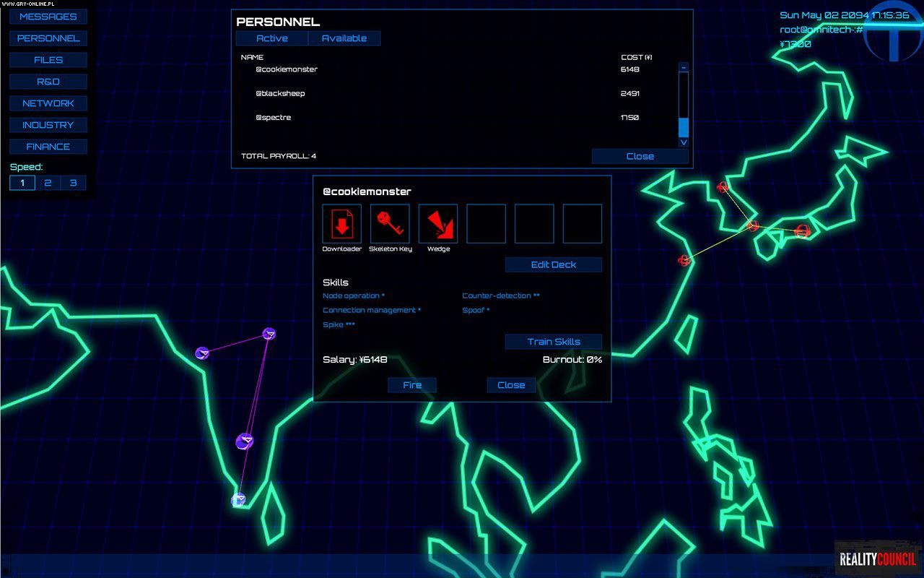Image resolution: width=924 pixels, height=578 pixels.
Task: Click the Downloader program icon
Action: (341, 224)
